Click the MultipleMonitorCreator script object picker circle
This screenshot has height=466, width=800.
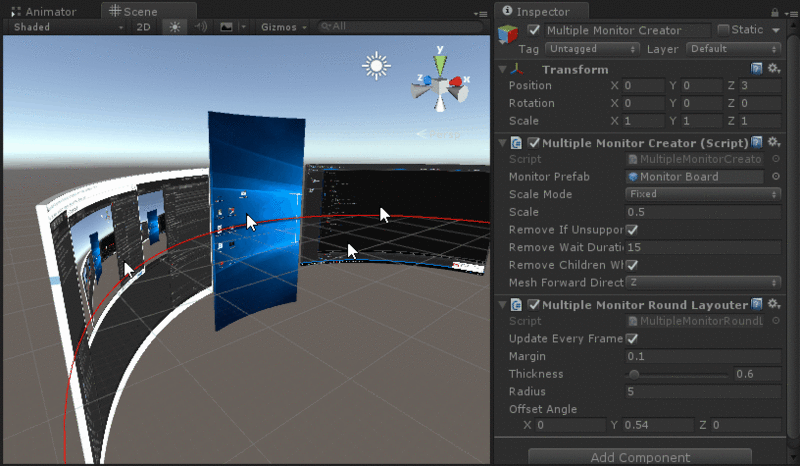pyautogui.click(x=776, y=159)
